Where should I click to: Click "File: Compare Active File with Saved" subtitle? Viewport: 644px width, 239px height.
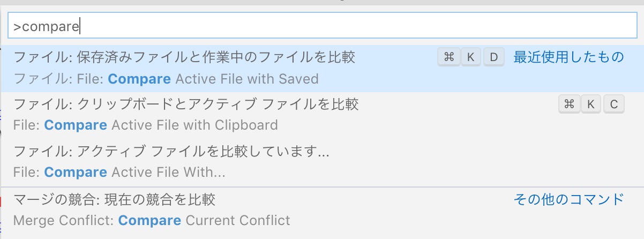coord(166,79)
